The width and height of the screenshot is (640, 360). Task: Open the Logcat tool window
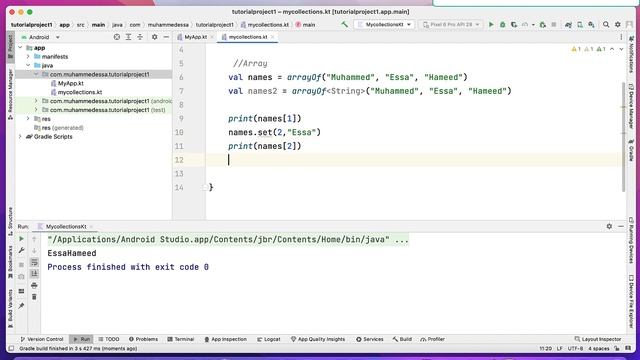[x=269, y=339]
